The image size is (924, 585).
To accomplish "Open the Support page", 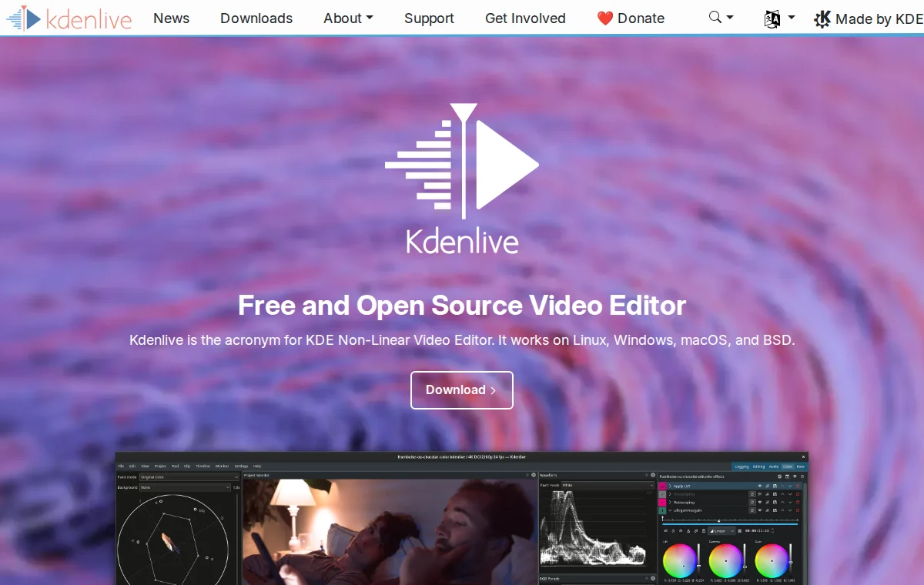I will 429,18.
